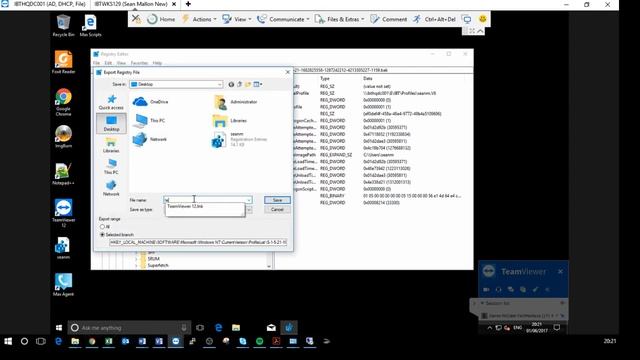640x360 pixels.
Task: Create a new folder in export dialog
Action: tap(248, 84)
